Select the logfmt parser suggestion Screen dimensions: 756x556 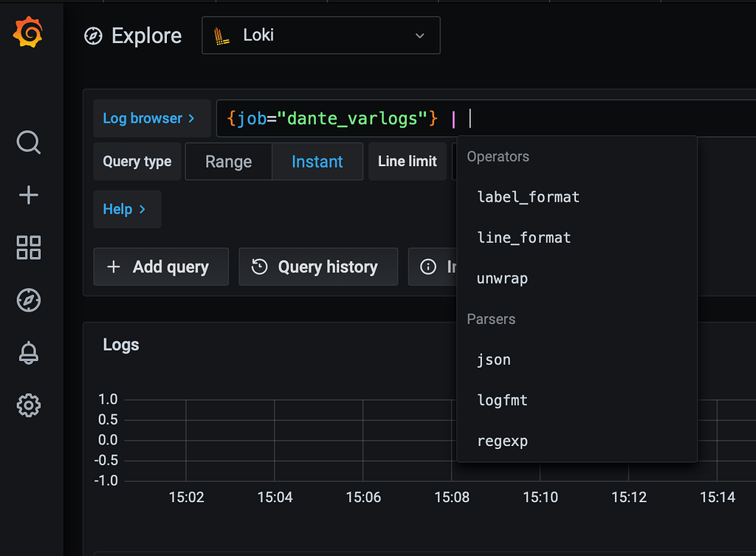click(502, 400)
